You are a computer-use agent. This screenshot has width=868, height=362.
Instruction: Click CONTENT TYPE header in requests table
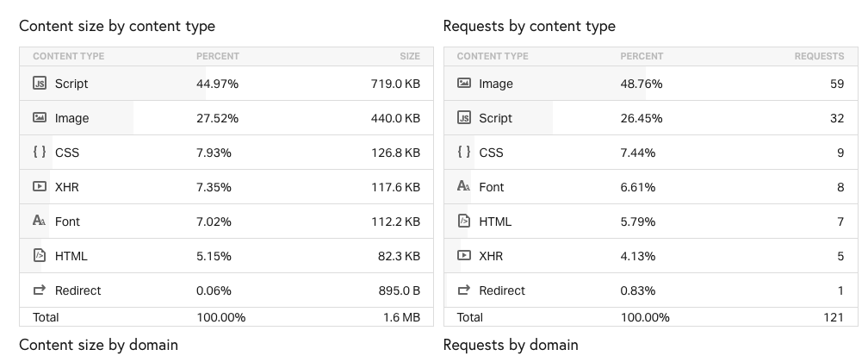pos(493,56)
